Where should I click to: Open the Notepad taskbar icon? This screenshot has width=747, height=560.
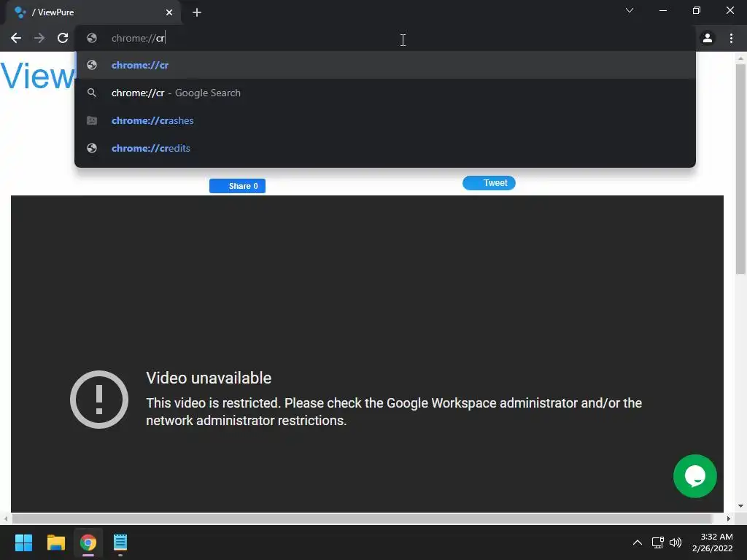(120, 542)
